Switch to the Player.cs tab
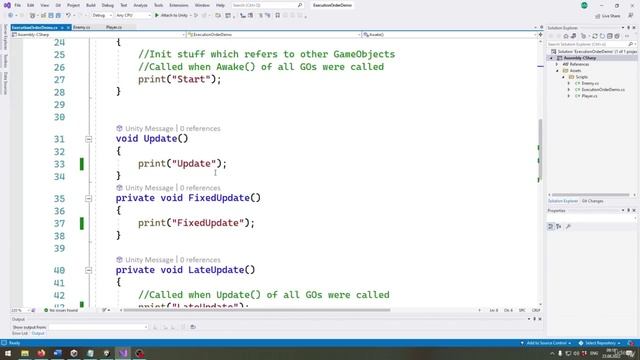 (x=114, y=27)
